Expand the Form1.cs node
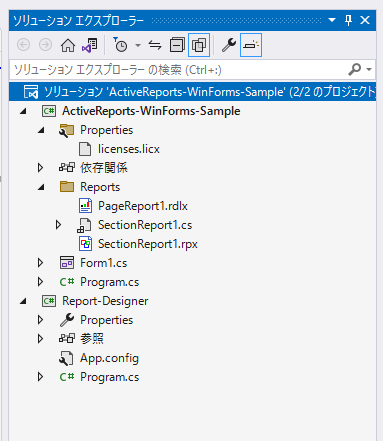Image resolution: width=383 pixels, height=441 pixels. [x=40, y=263]
